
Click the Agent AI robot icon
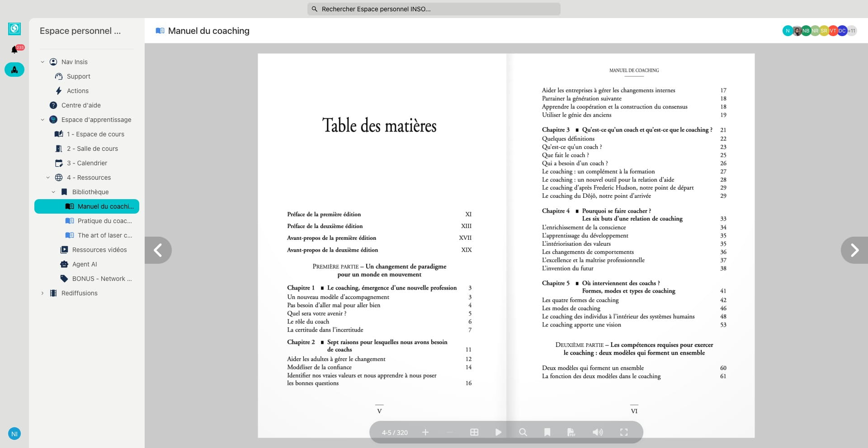64,264
